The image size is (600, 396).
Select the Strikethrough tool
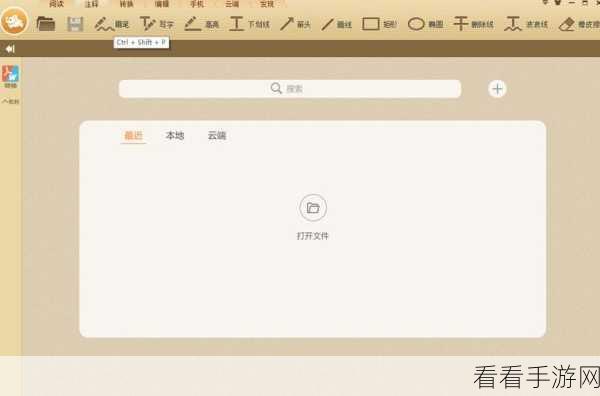(x=473, y=24)
